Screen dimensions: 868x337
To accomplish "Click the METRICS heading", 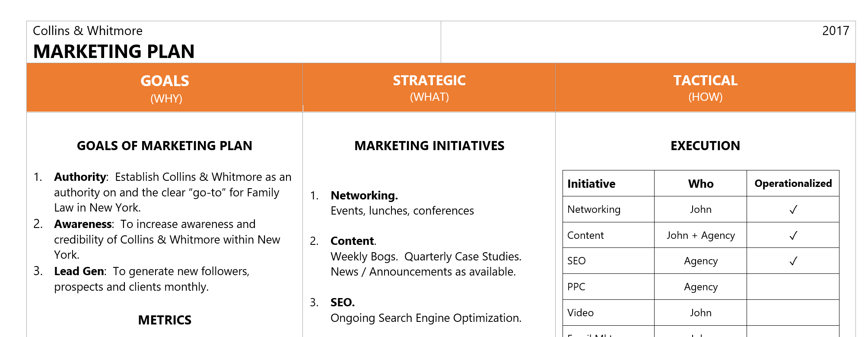I will 165,320.
